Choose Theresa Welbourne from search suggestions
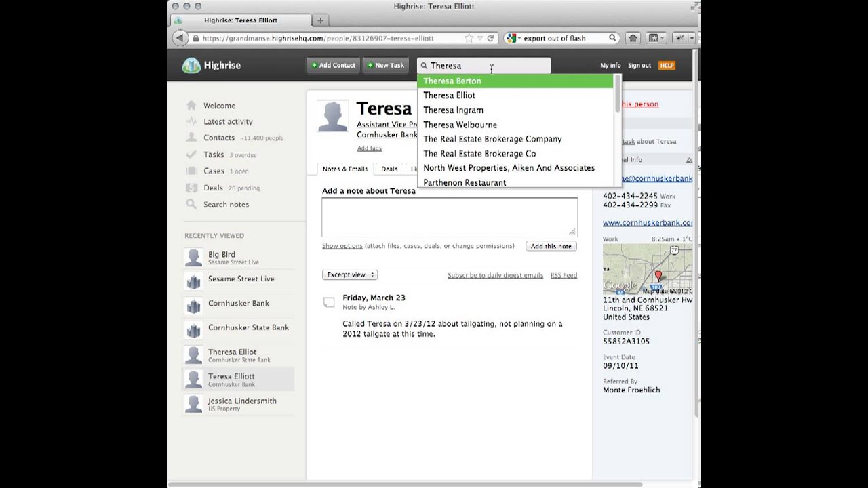The height and width of the screenshot is (488, 868). pyautogui.click(x=515, y=125)
